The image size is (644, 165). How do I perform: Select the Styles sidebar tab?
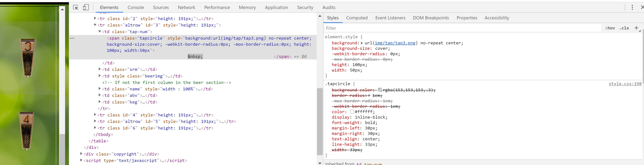333,18
